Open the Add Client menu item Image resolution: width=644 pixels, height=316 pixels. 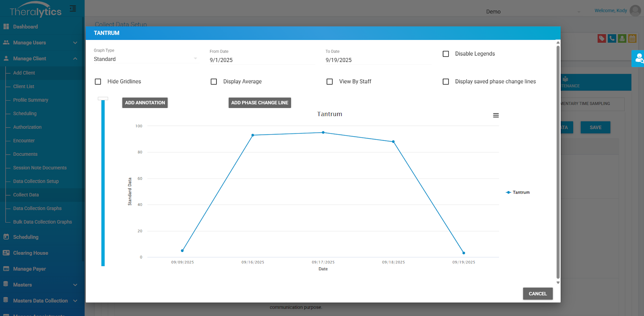click(24, 73)
